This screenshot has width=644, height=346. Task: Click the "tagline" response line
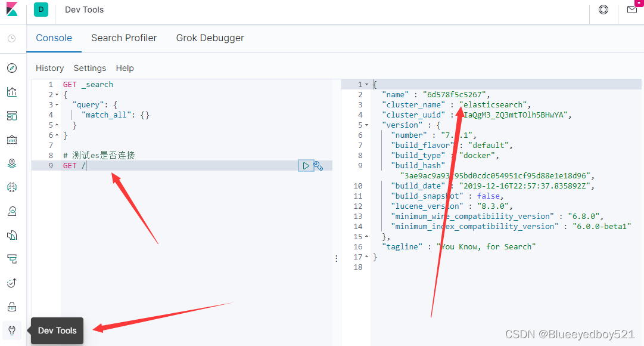pyautogui.click(x=459, y=247)
